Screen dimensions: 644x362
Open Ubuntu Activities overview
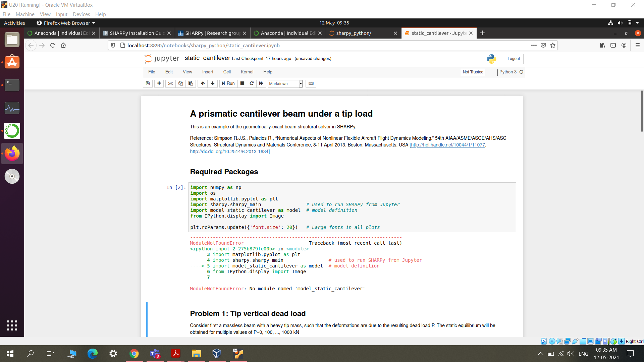click(14, 23)
